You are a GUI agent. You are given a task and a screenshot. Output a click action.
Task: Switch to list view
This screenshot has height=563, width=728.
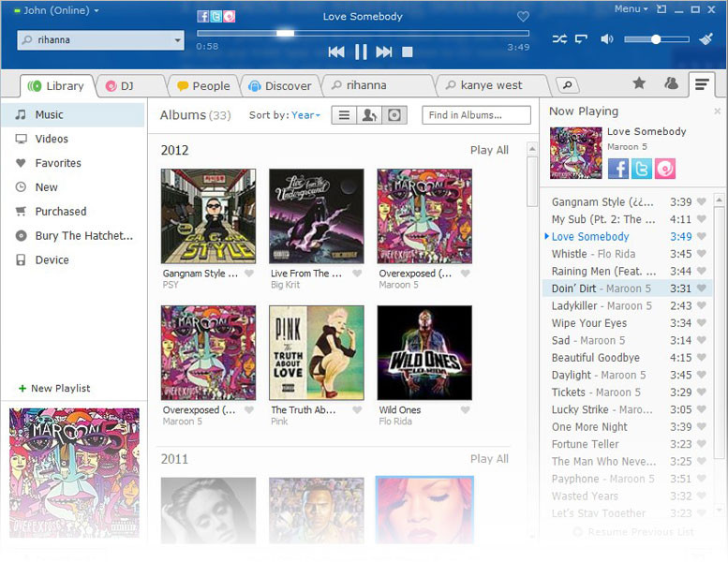pos(344,115)
